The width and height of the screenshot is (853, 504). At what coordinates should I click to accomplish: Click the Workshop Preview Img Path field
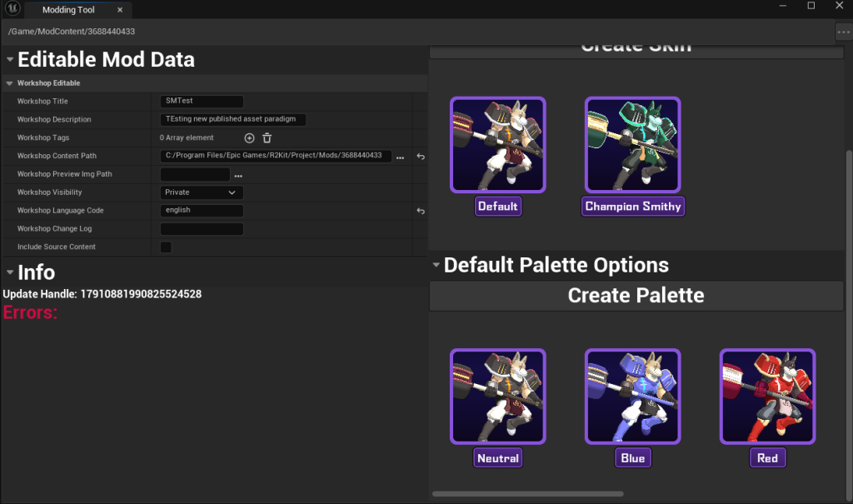[x=195, y=174]
